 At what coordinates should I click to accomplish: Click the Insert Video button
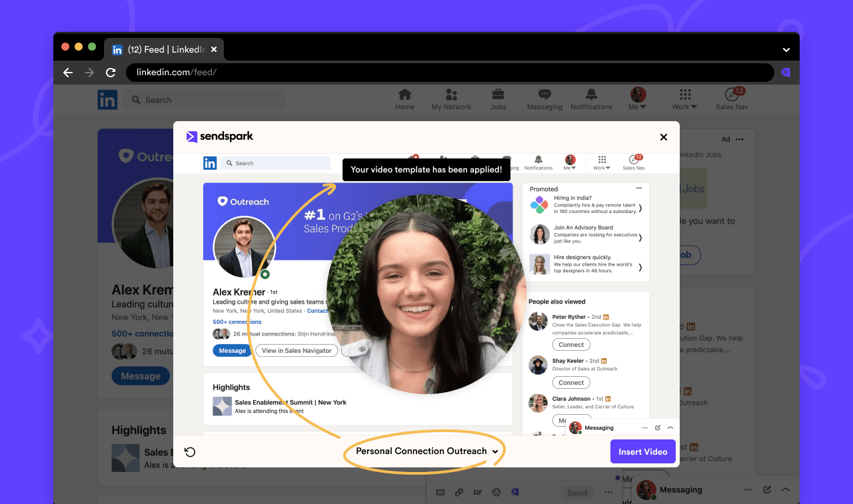click(x=643, y=451)
